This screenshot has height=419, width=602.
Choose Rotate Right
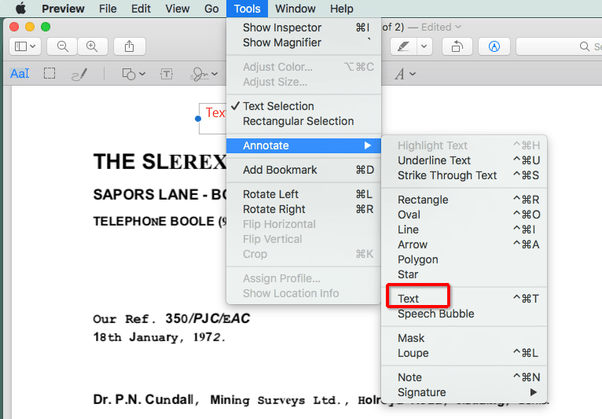click(304, 209)
